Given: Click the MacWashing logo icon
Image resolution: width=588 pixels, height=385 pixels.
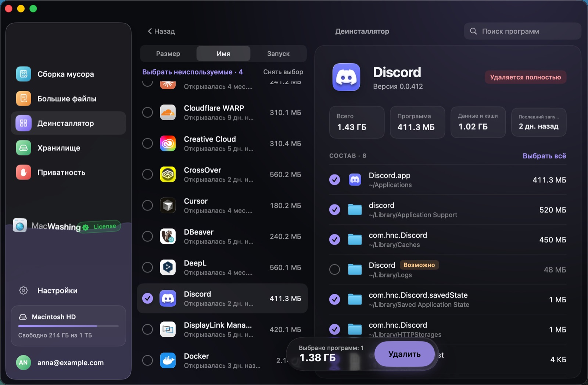Looking at the screenshot, I should 20,225.
